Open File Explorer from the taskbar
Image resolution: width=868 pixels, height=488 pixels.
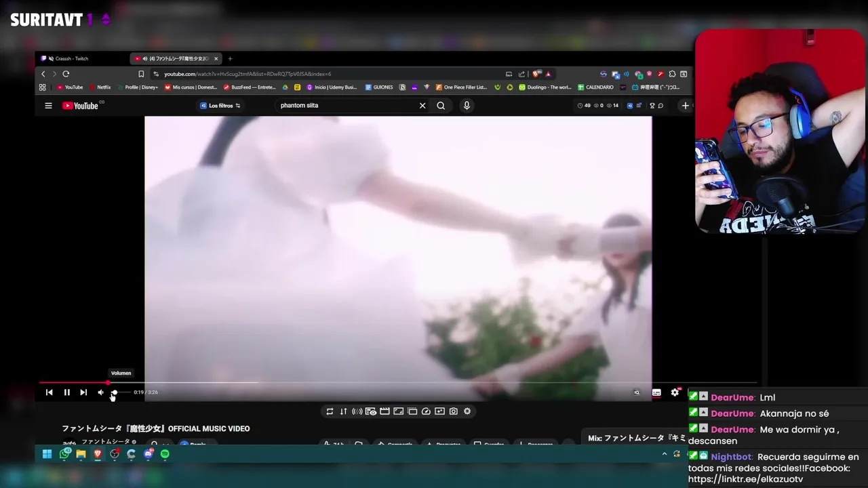[81, 454]
